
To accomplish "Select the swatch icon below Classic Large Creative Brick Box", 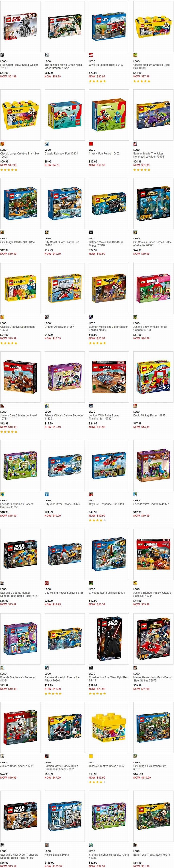I will (x=2, y=144).
